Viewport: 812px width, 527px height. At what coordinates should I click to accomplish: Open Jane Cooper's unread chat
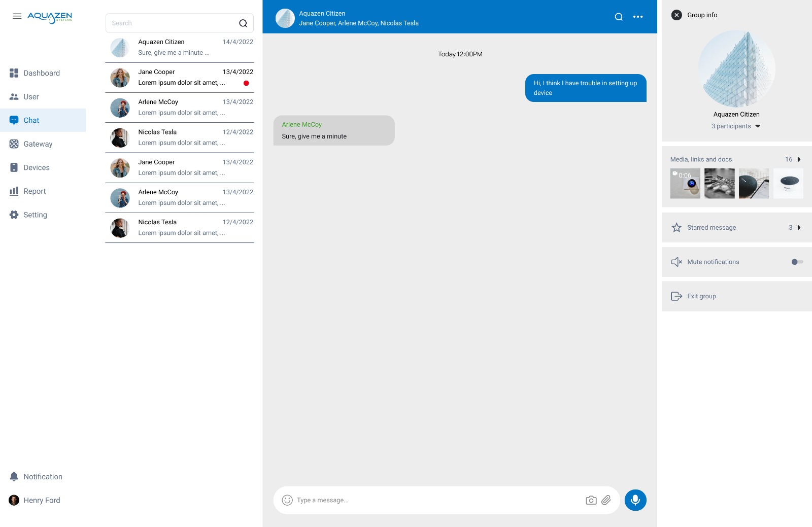click(180, 78)
